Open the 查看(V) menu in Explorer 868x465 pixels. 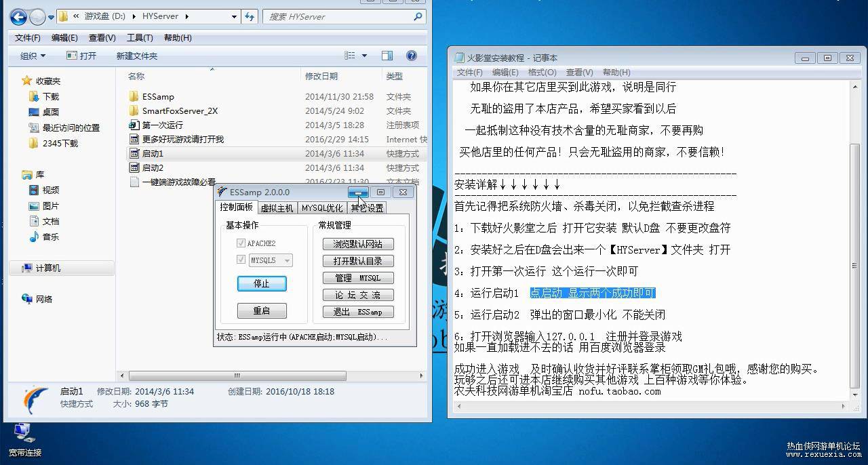(x=102, y=37)
